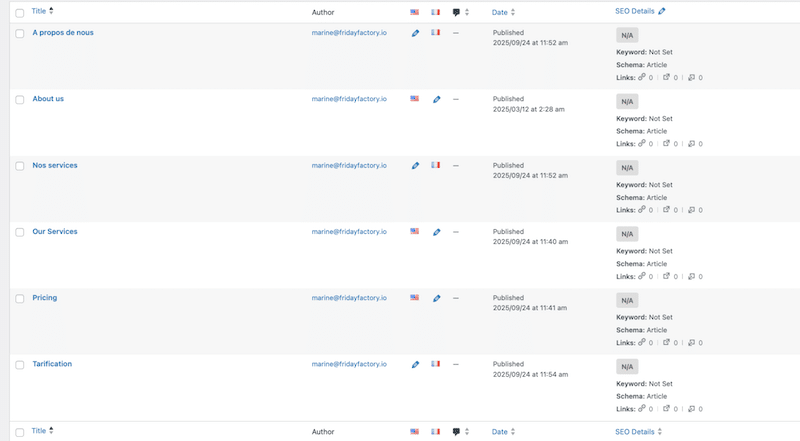Click N/A SEO score badge for 'Tarification'

(627, 366)
